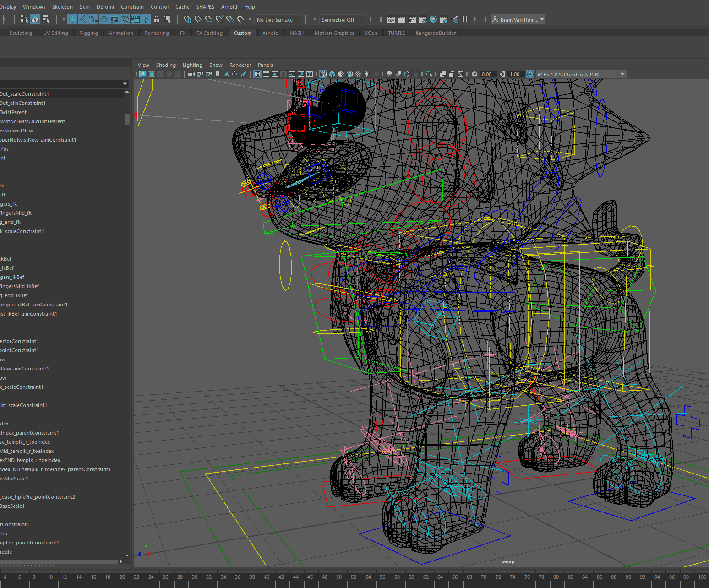The height and width of the screenshot is (588, 709).
Task: Click the viewport bookmarks icon
Action: point(218,74)
